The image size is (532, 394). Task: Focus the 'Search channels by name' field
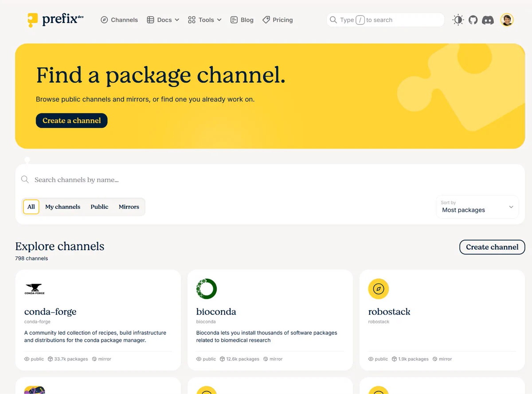[x=270, y=179]
